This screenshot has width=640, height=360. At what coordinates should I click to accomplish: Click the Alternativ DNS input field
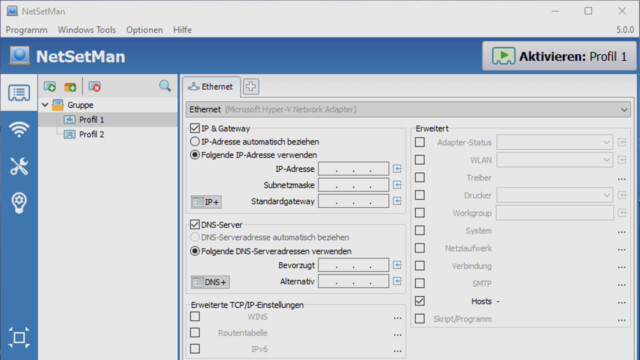click(x=353, y=281)
